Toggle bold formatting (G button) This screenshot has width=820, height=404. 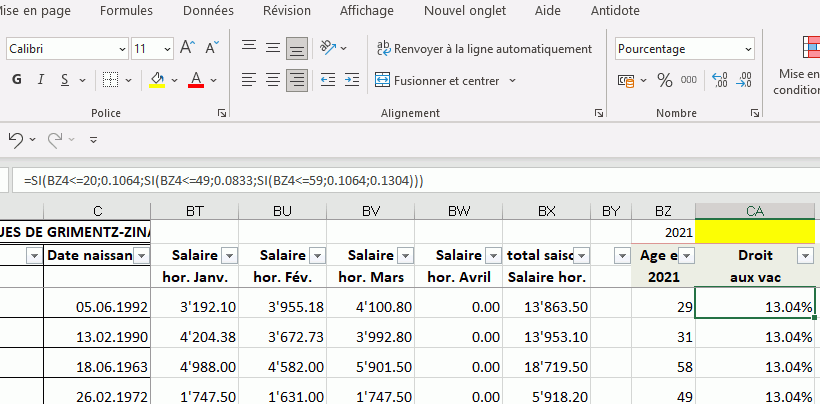[16, 80]
